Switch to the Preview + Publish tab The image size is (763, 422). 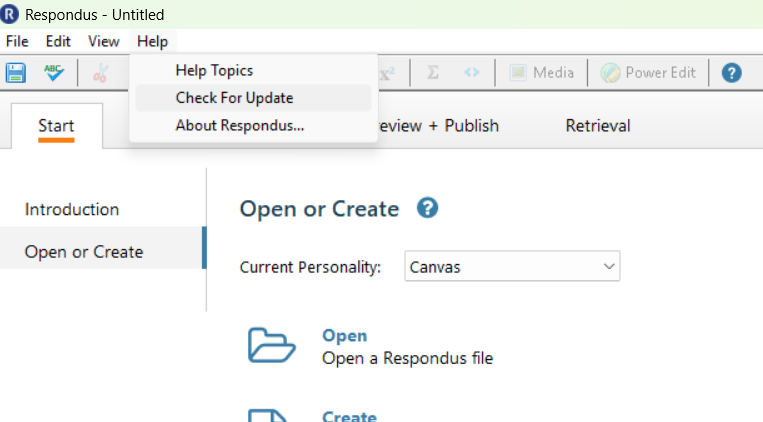pyautogui.click(x=438, y=126)
